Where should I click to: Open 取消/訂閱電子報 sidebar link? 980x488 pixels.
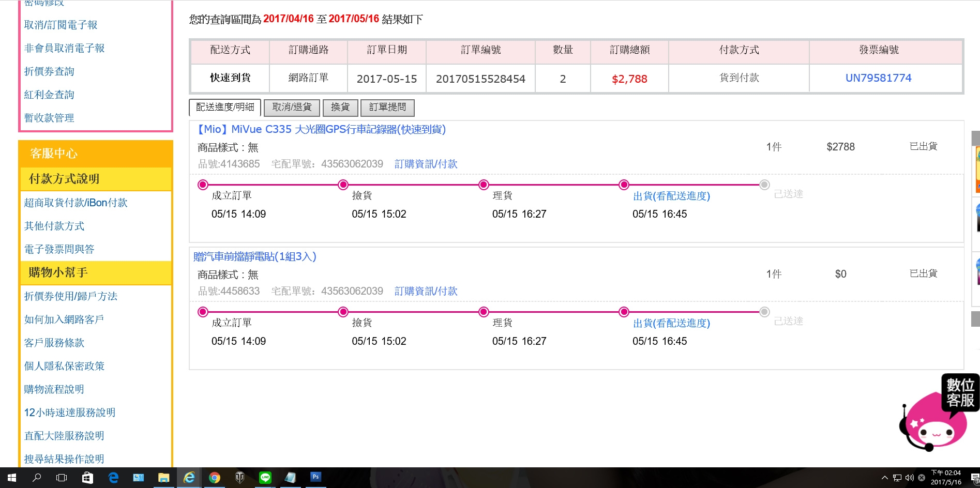61,25
